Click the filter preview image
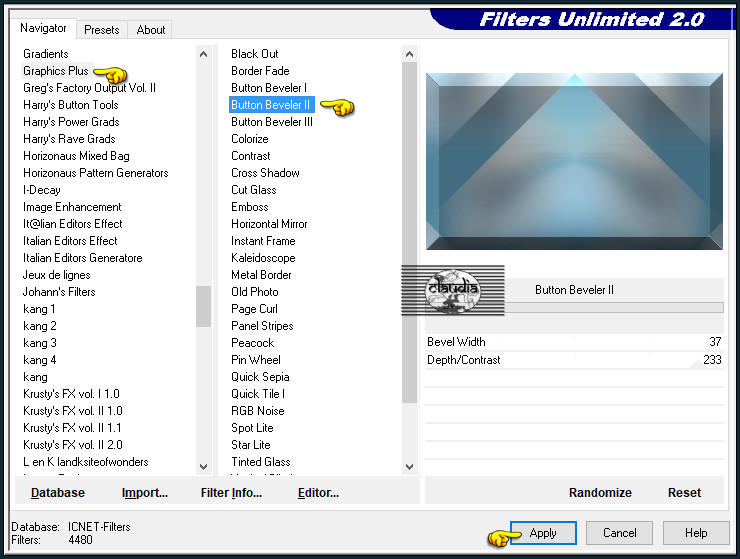740x559 pixels. point(574,161)
